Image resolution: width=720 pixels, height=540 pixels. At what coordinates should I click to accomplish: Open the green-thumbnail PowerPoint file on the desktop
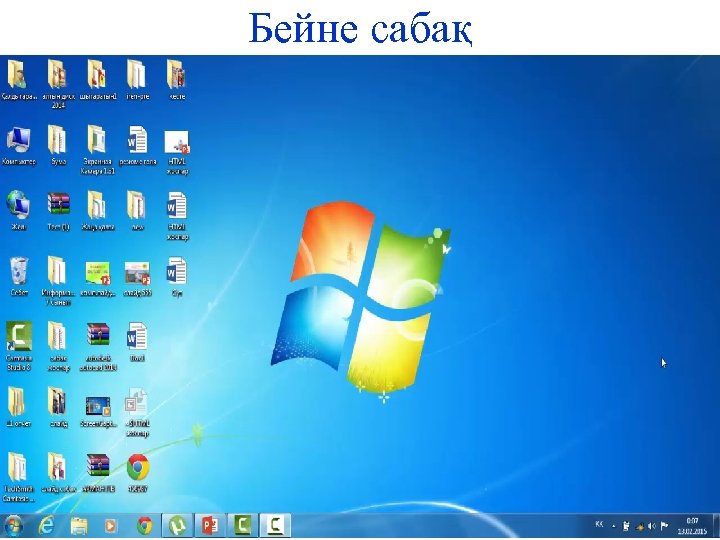click(98, 278)
